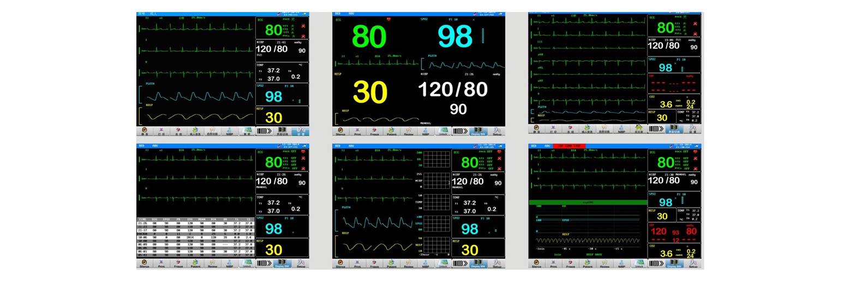This screenshot has width=868, height=292.
Task: Click the yellow 30 RESP value on big-numerals screen
Action: pos(370,93)
